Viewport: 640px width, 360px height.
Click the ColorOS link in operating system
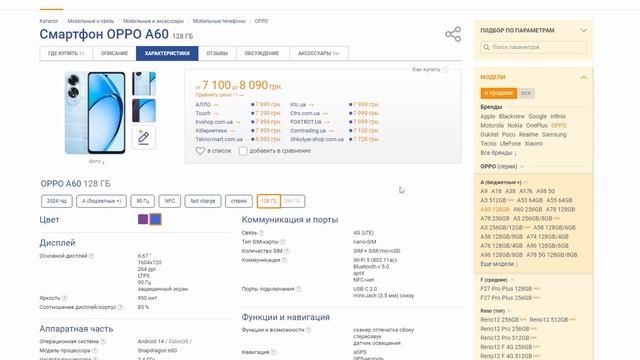click(178, 342)
